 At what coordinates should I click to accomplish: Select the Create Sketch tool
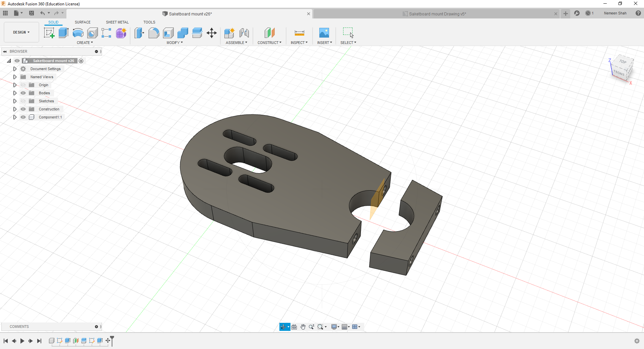pos(49,33)
